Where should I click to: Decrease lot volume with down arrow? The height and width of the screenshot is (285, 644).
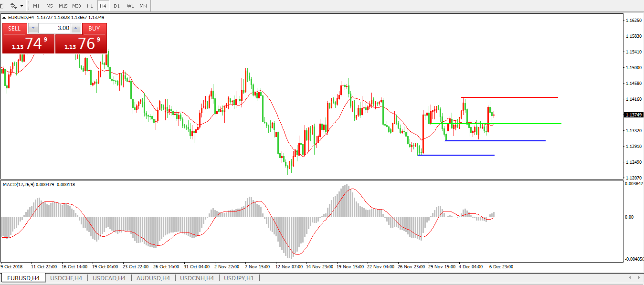click(33, 28)
